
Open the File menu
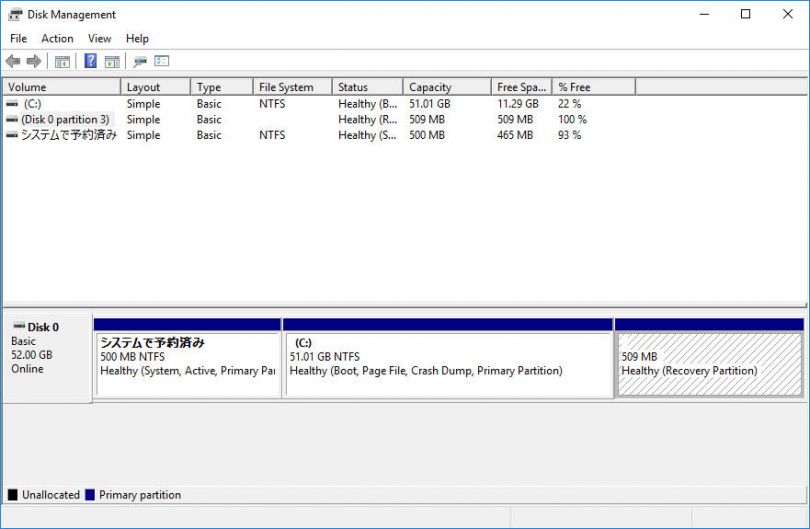18,39
